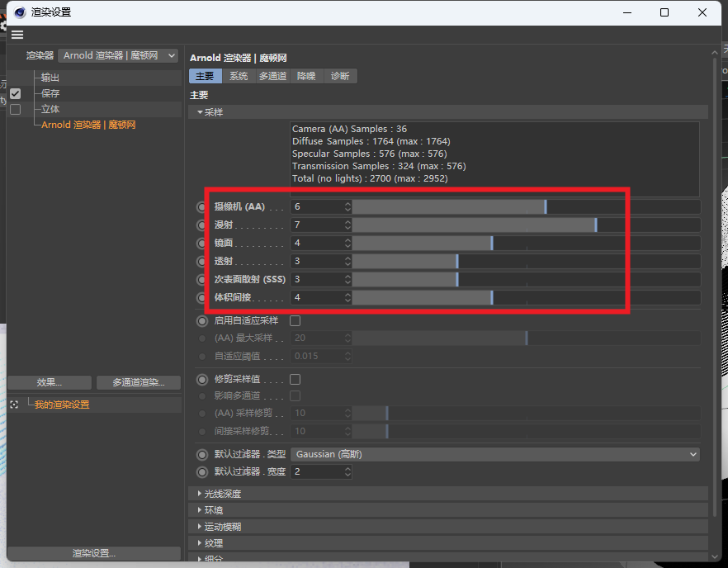Toggle animation dot for 默认过滤器.宽度
728x568 pixels.
pyautogui.click(x=202, y=472)
